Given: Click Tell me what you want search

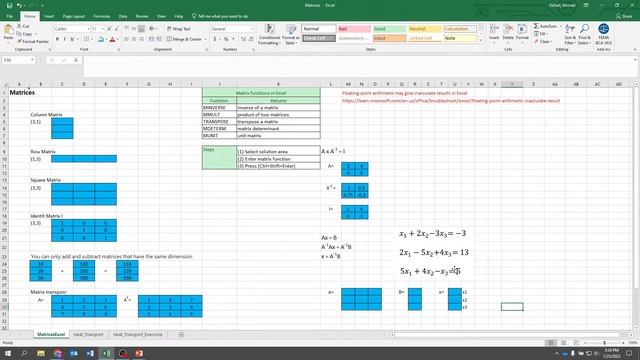Looking at the screenshot, I should [x=220, y=16].
